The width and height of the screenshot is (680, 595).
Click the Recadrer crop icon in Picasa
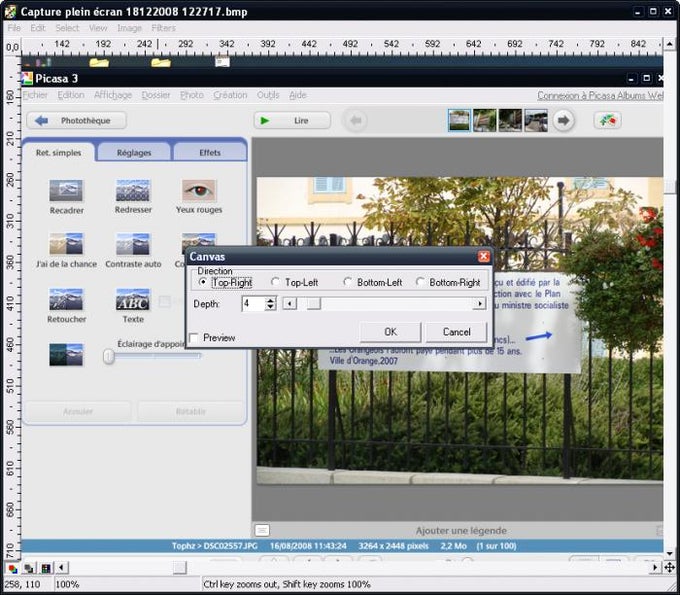click(x=66, y=190)
